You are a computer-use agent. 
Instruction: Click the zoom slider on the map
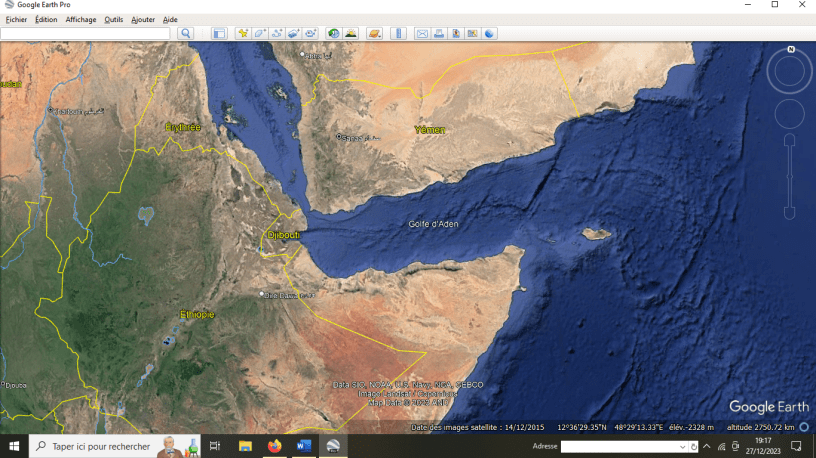(x=789, y=176)
